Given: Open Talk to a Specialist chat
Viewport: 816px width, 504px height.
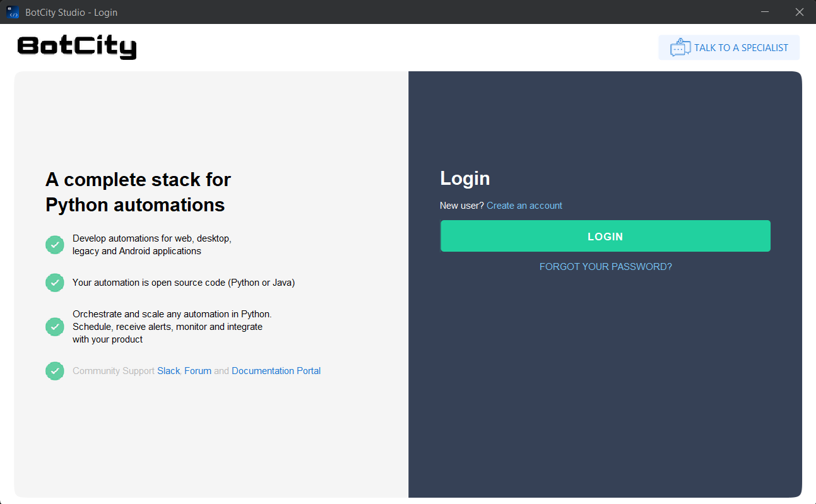Looking at the screenshot, I should point(729,48).
